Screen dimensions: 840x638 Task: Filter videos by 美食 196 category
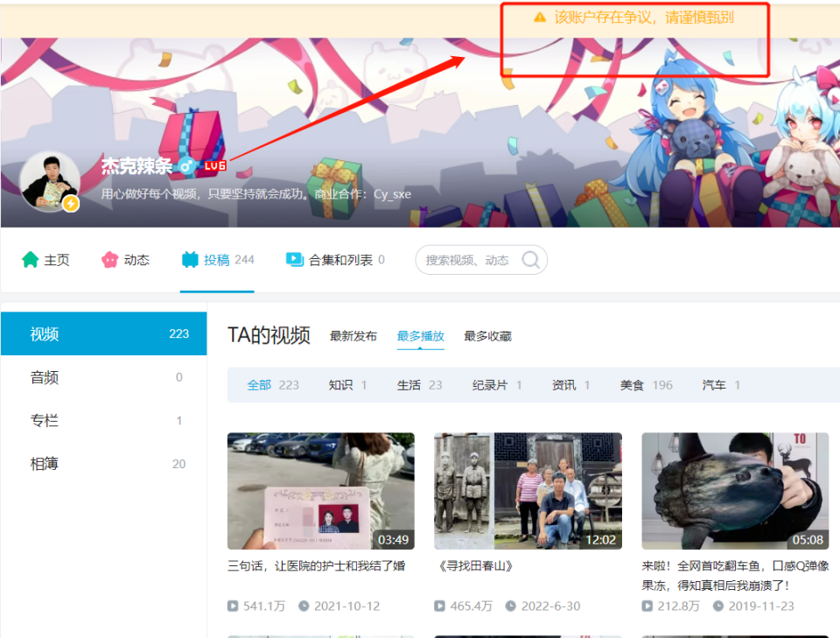[646, 385]
